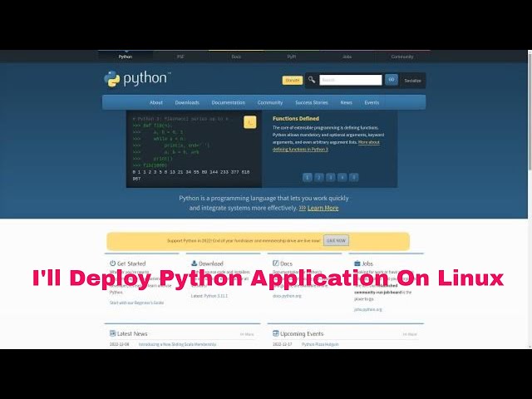The width and height of the screenshot is (532, 399).
Task: Click the magnifying glass search icon
Action: (x=312, y=80)
